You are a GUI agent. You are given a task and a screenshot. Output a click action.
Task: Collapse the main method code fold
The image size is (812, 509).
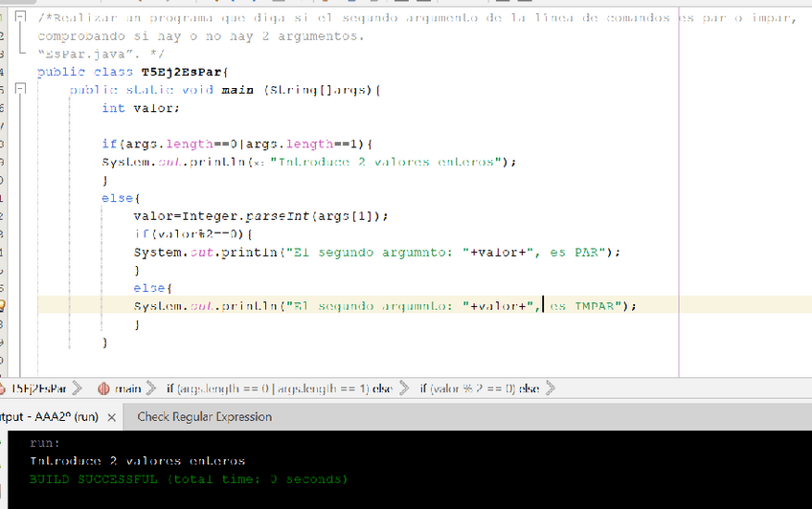(21, 90)
